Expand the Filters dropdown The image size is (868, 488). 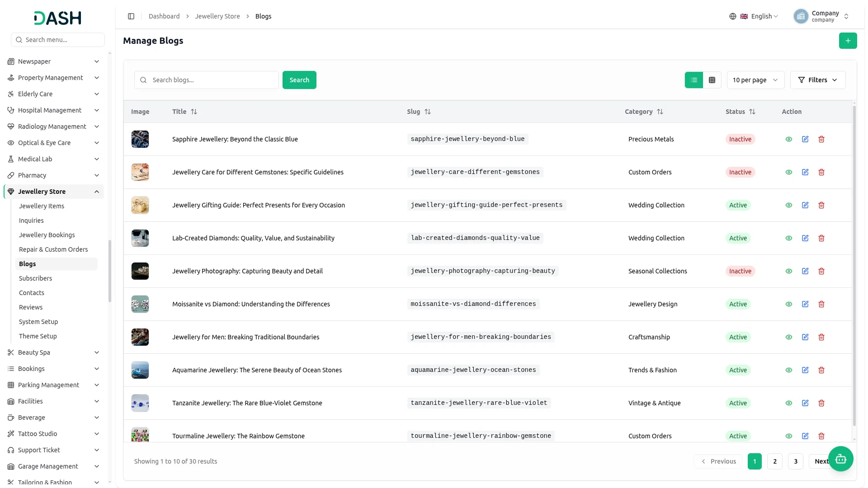tap(818, 80)
